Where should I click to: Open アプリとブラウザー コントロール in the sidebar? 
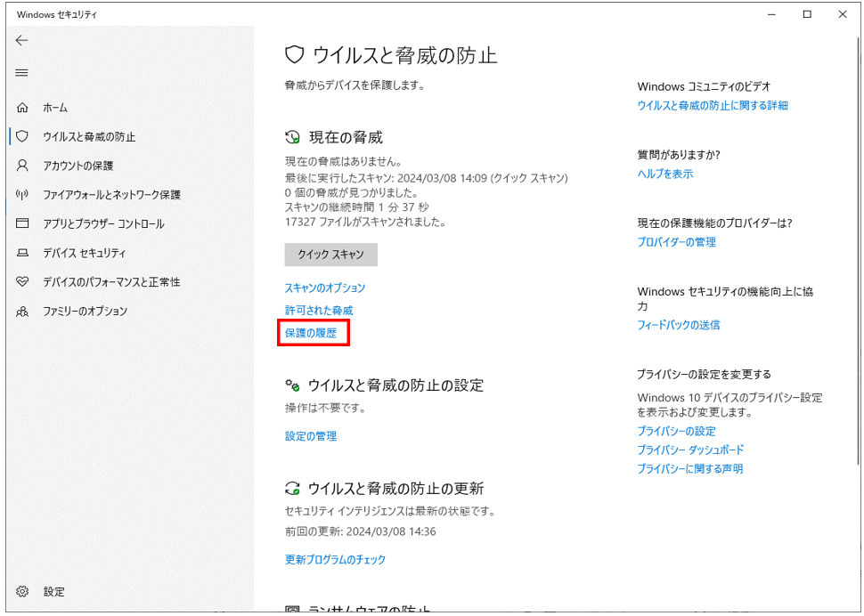point(103,223)
